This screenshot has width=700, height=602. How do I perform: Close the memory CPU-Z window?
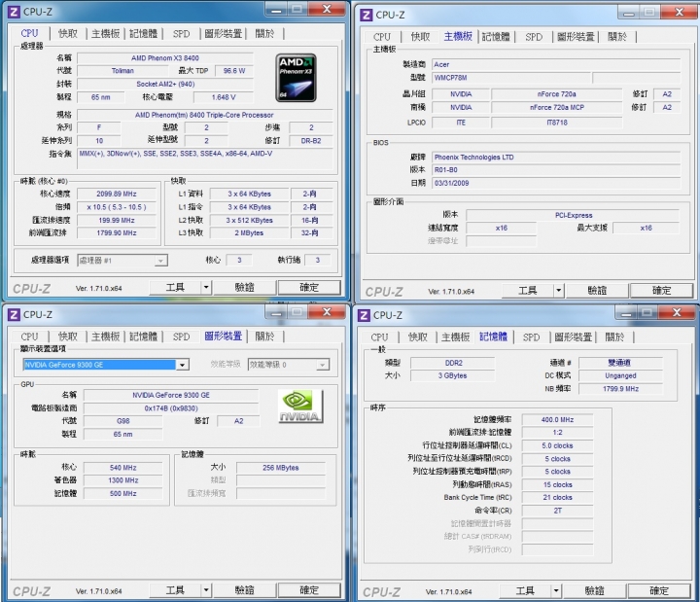coord(677,313)
